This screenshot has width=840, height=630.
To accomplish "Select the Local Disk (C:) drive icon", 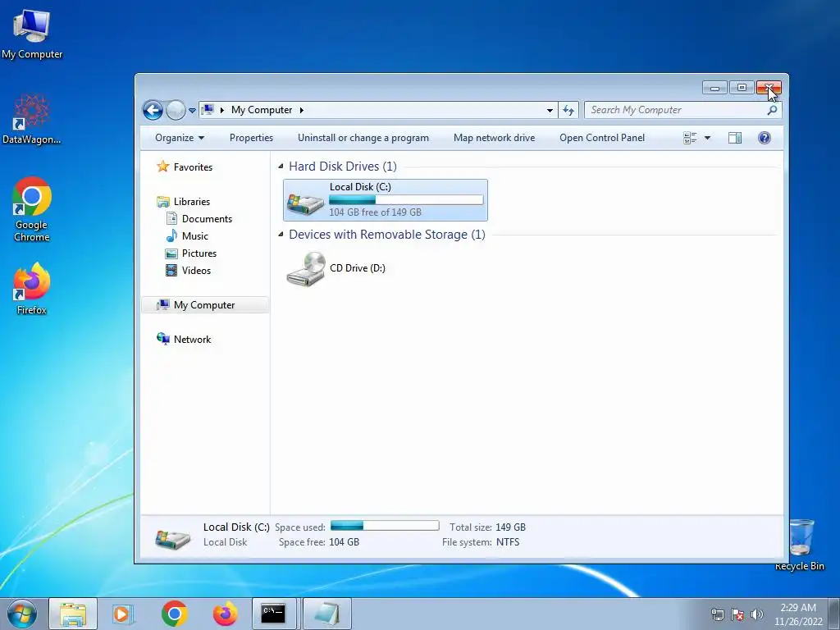I will coord(305,203).
